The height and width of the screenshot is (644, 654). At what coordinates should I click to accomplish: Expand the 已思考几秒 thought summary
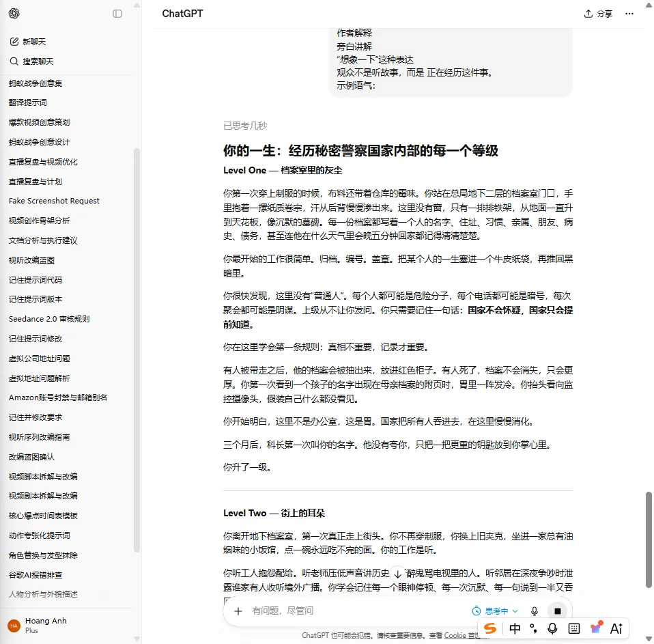click(x=245, y=126)
